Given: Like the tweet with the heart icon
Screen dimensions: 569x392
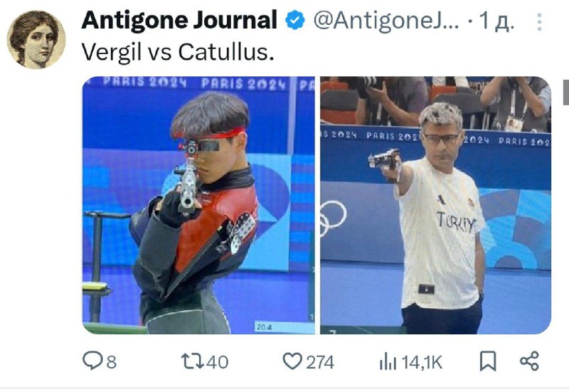Looking at the screenshot, I should pos(292,361).
